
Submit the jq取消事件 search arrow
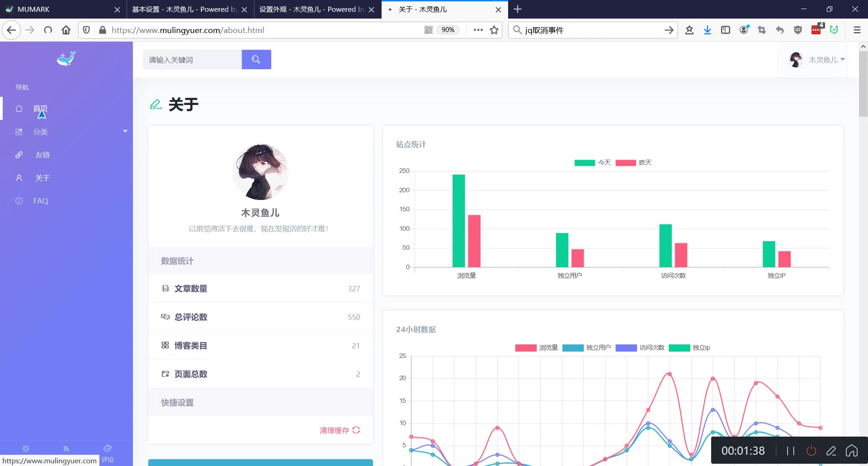point(669,30)
